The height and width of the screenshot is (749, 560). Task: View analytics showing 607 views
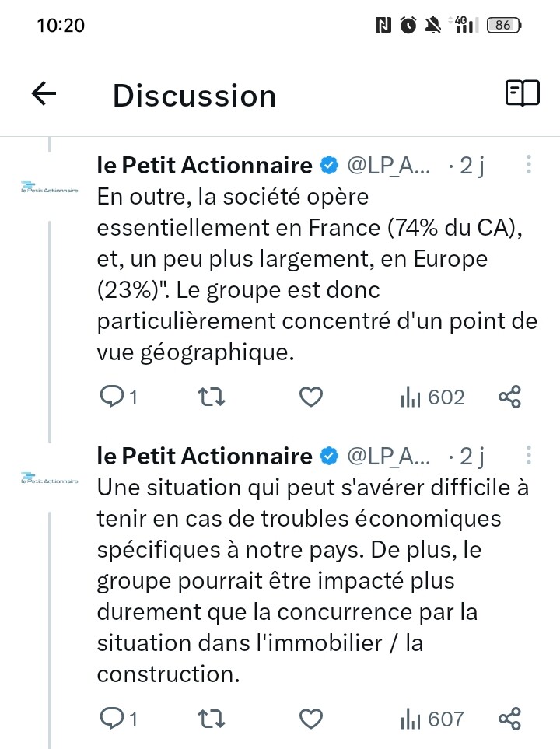tap(432, 719)
